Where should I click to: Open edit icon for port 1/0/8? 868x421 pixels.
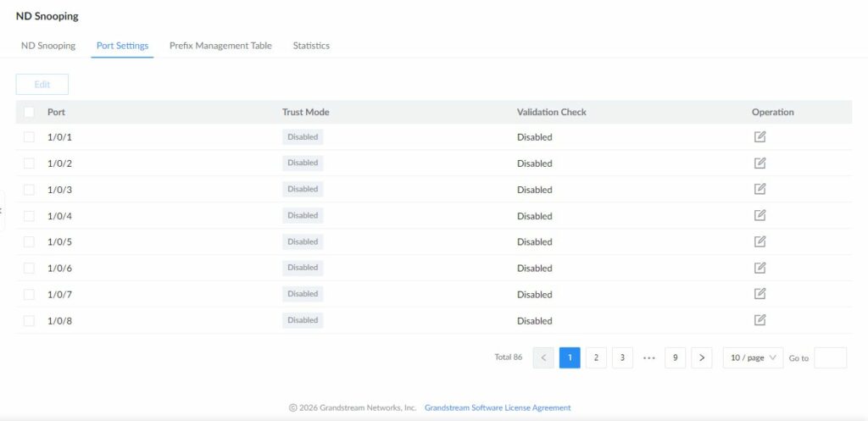coord(760,319)
